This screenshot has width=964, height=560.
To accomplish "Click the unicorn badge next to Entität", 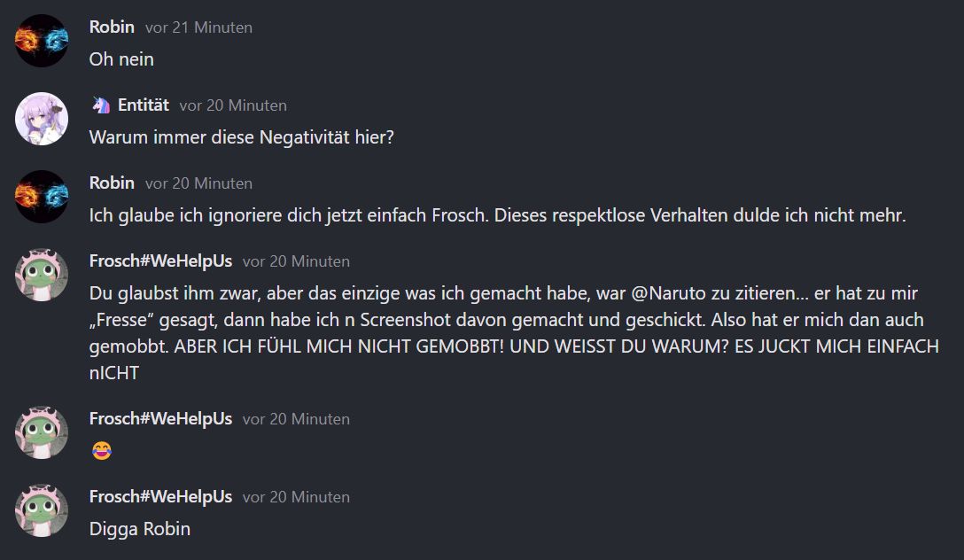I will pos(100,105).
